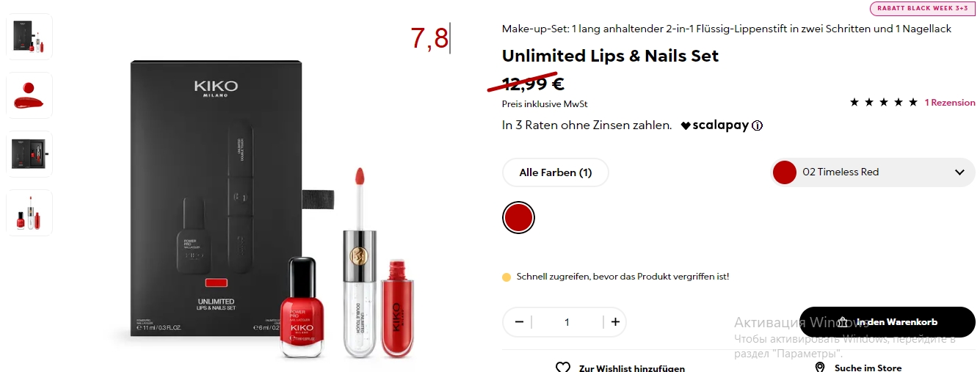Click Zur Wishlist hinzufügen link
Viewport: 980px width, 372px height.
coord(632,368)
